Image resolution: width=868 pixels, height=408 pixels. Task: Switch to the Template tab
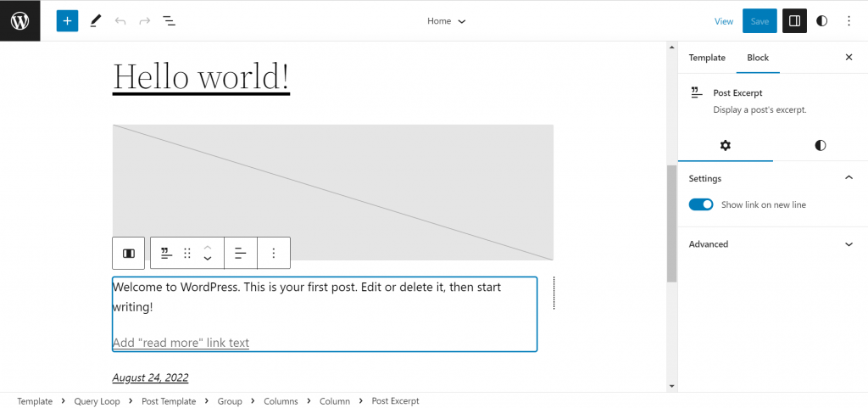coord(707,58)
